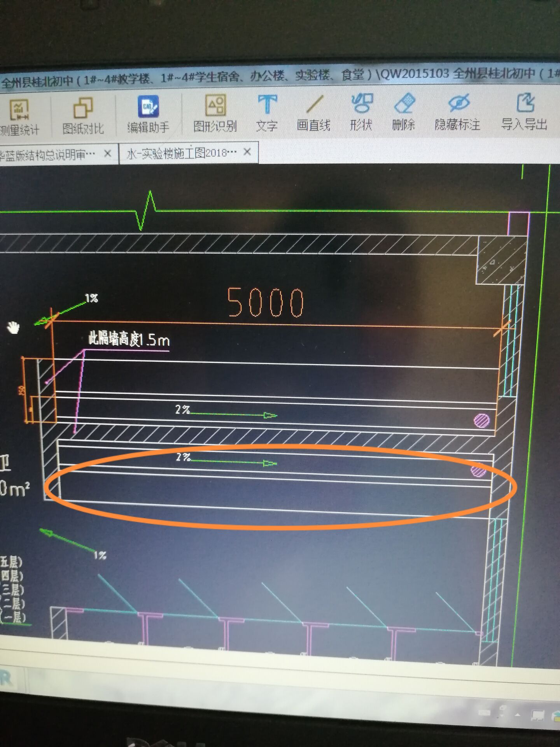Show hidden icons arrow in system tray
Screen dimensions: 560x747
coord(518,714)
